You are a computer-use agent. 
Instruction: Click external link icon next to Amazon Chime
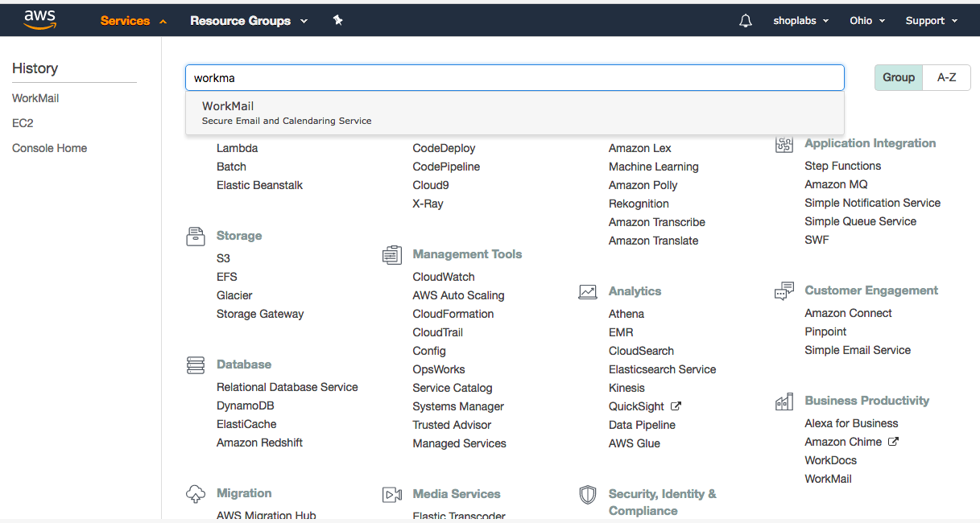[893, 442]
